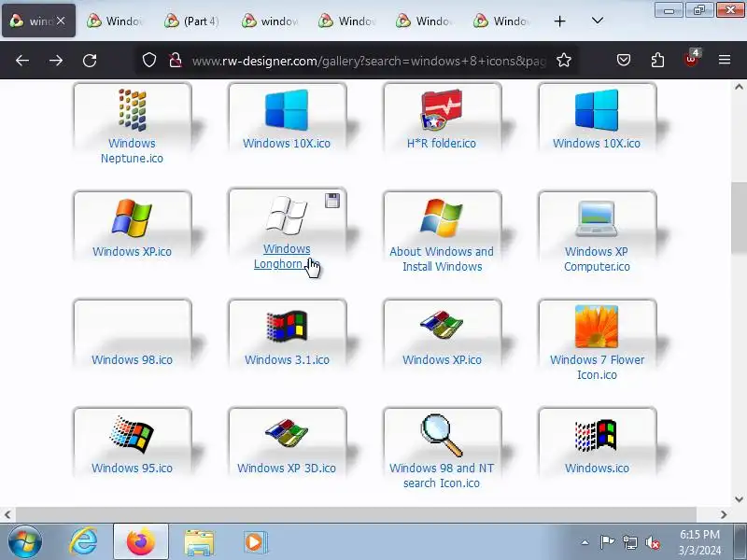
Task: Show site security lock information
Action: point(176,60)
